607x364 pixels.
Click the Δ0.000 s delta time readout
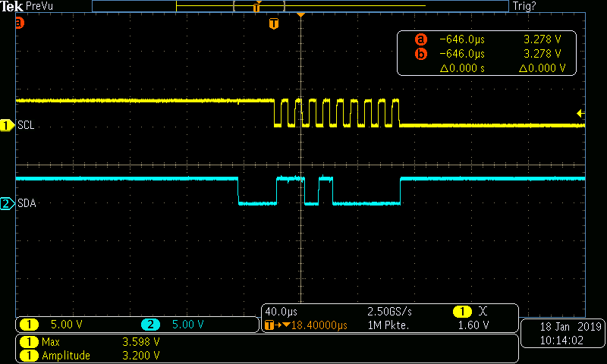click(462, 68)
